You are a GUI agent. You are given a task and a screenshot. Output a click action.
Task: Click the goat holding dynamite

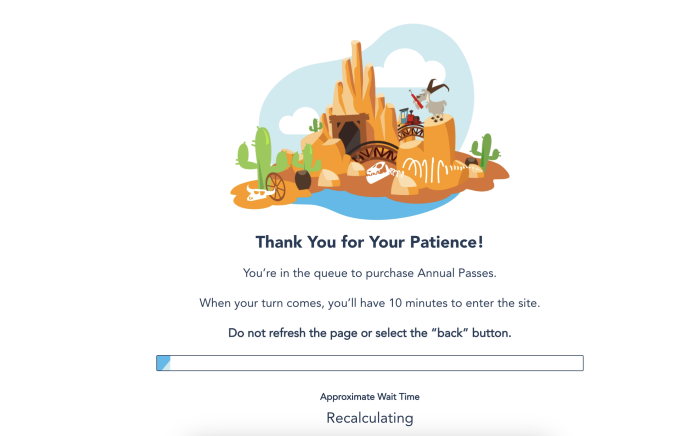click(430, 100)
